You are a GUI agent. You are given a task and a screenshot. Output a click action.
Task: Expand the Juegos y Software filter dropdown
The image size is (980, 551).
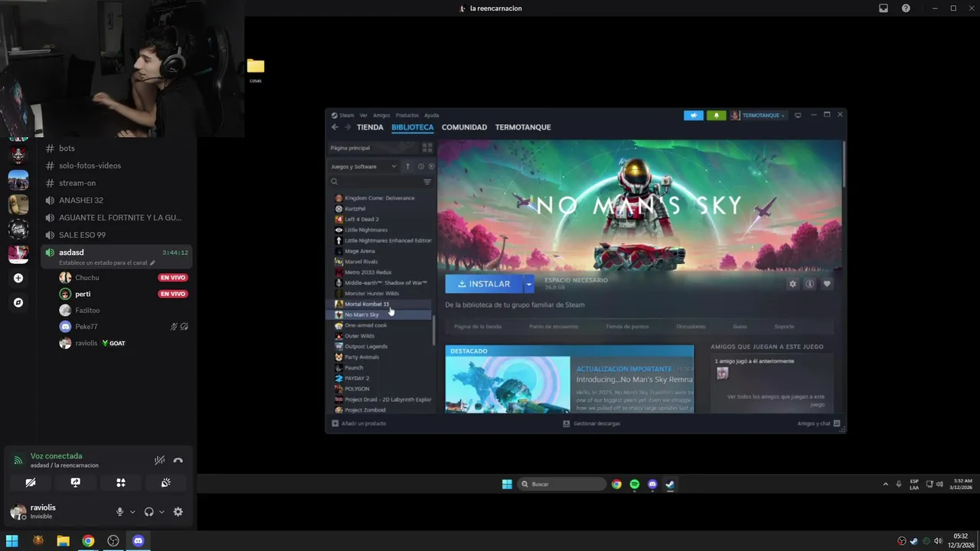click(364, 167)
